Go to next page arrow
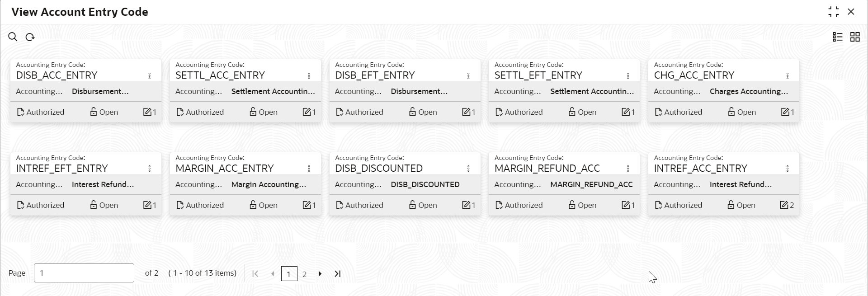This screenshot has width=868, height=296. [320, 274]
